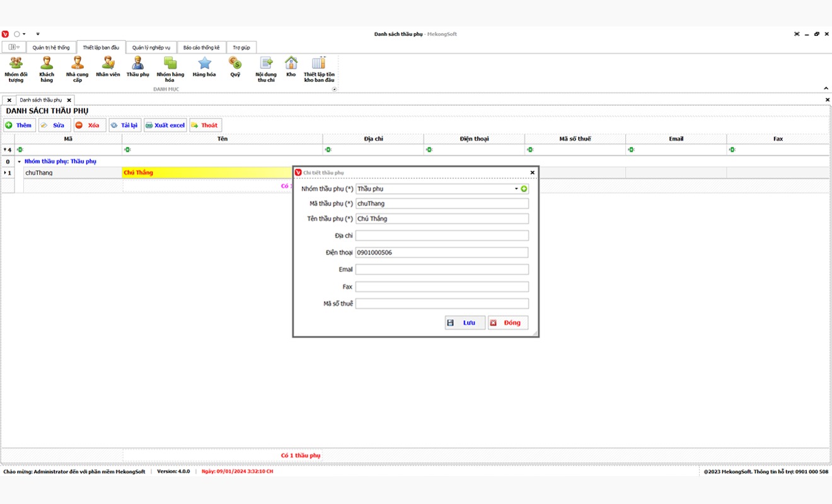Collapse the ribbon using the chevron arrow
This screenshot has width=832, height=504.
[x=826, y=89]
